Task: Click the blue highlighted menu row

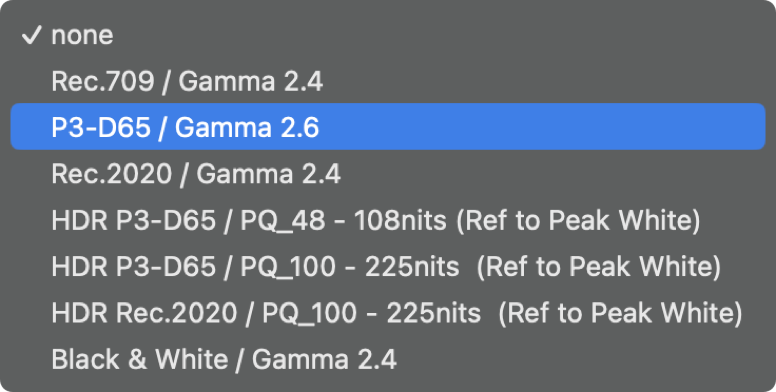Action: (388, 127)
